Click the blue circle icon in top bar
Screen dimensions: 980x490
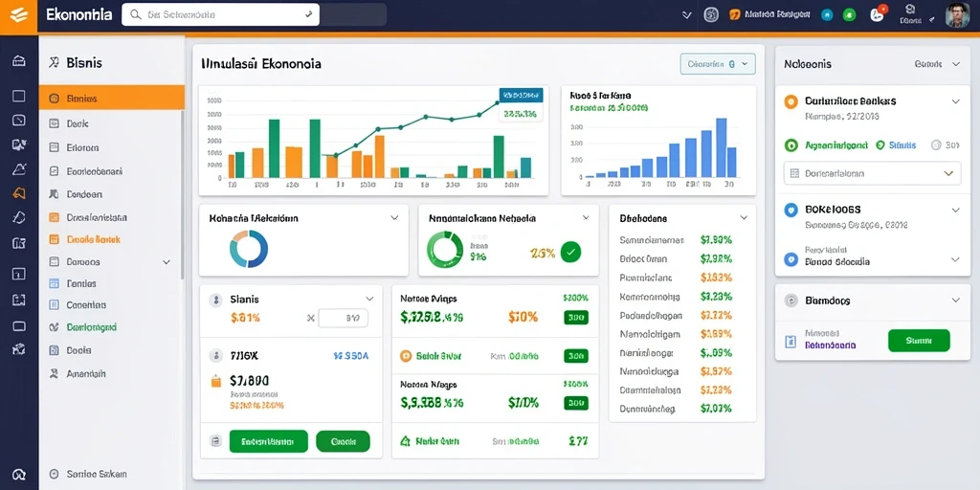click(827, 15)
